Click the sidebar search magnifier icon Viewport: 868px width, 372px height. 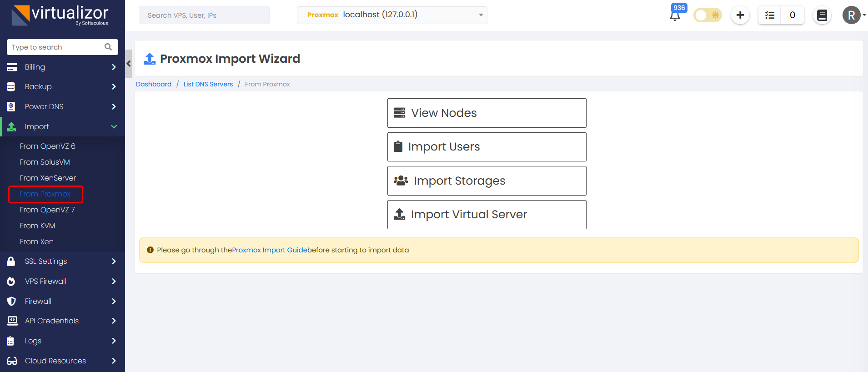108,47
